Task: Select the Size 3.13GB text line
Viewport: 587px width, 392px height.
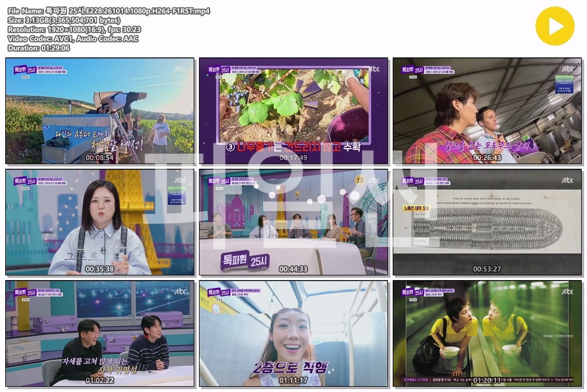Action: [64, 20]
